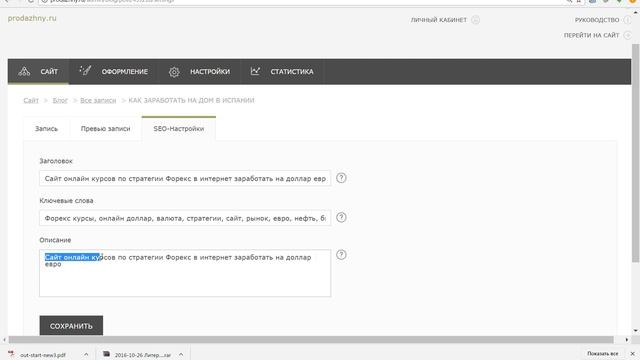
Task: Open the out-start-new3.pdf download
Action: pyautogui.click(x=43, y=355)
